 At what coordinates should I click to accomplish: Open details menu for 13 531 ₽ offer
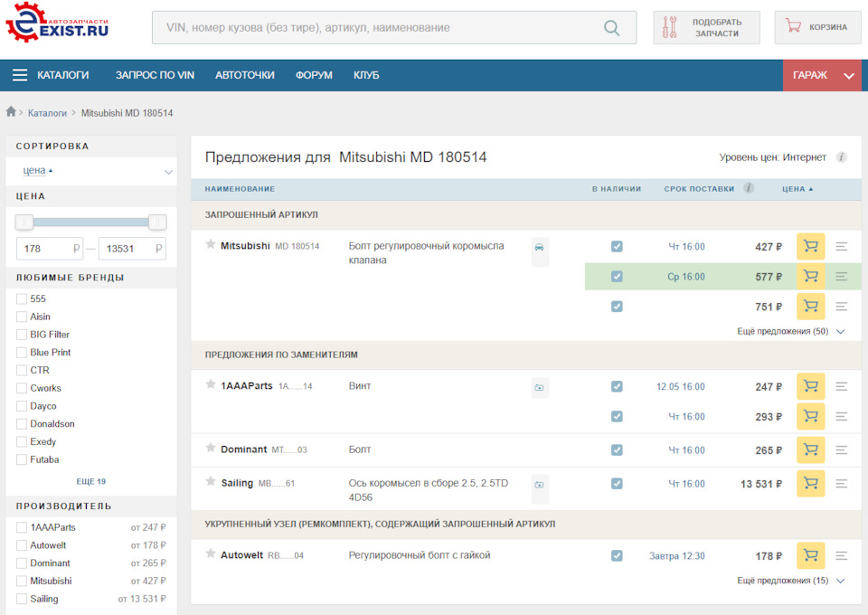click(842, 484)
